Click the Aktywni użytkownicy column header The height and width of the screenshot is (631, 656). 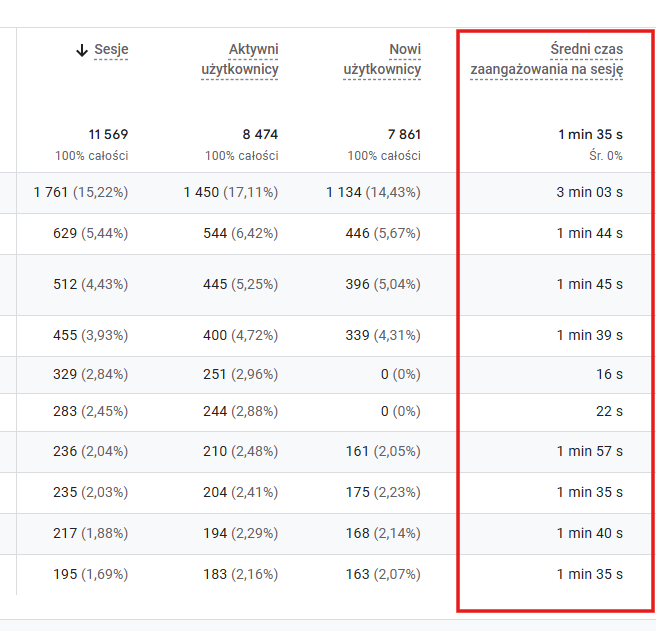coord(239,60)
